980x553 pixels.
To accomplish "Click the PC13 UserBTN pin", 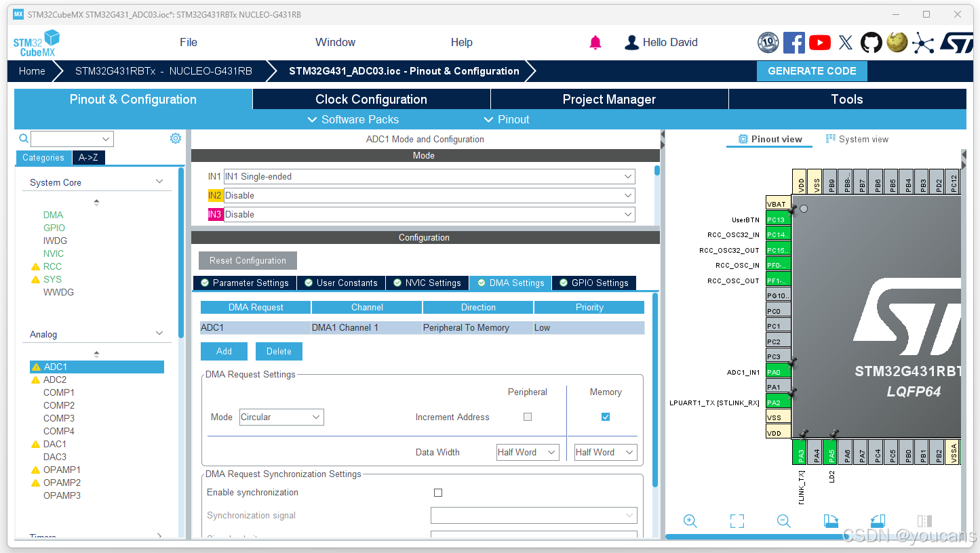I will click(778, 220).
